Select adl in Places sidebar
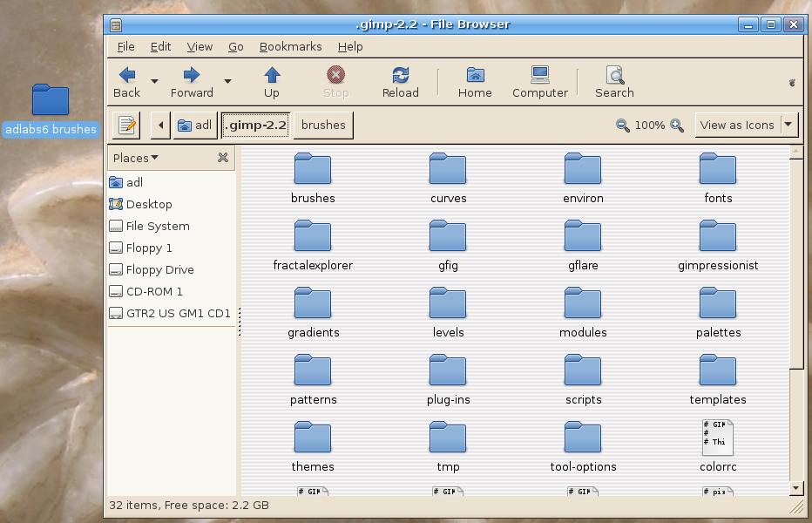Image resolution: width=812 pixels, height=523 pixels. 172,182
